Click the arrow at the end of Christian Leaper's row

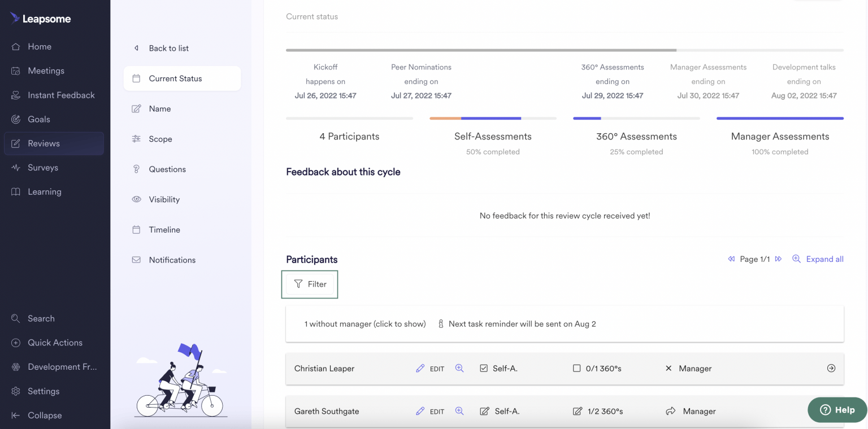(831, 368)
